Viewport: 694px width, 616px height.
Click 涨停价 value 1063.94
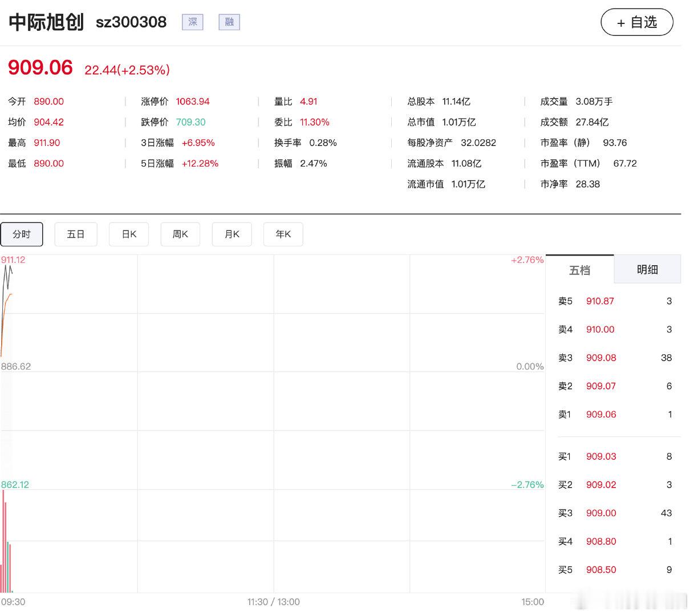point(193,102)
